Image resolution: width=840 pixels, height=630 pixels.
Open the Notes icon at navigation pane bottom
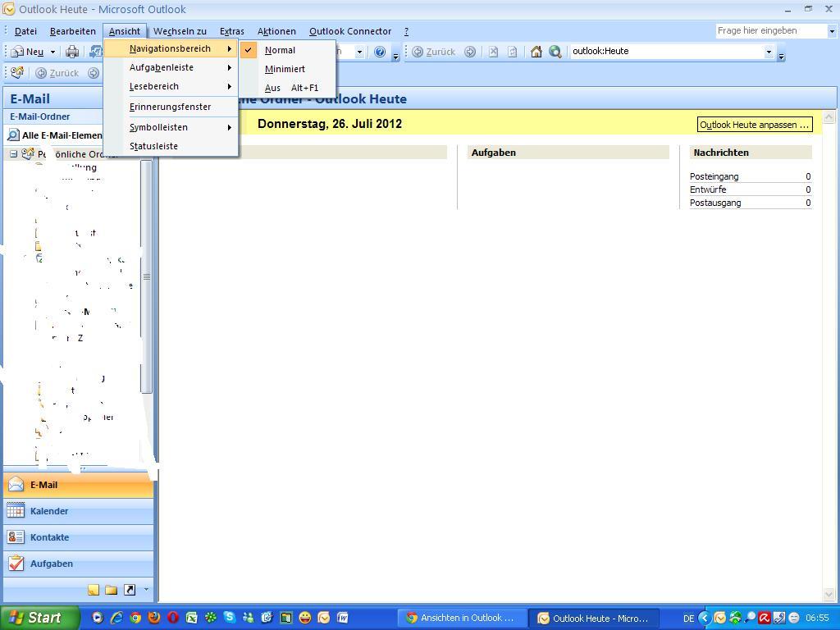point(94,590)
